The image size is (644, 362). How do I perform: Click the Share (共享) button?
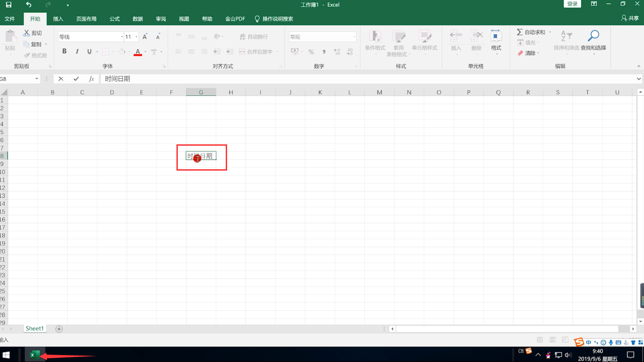630,18
